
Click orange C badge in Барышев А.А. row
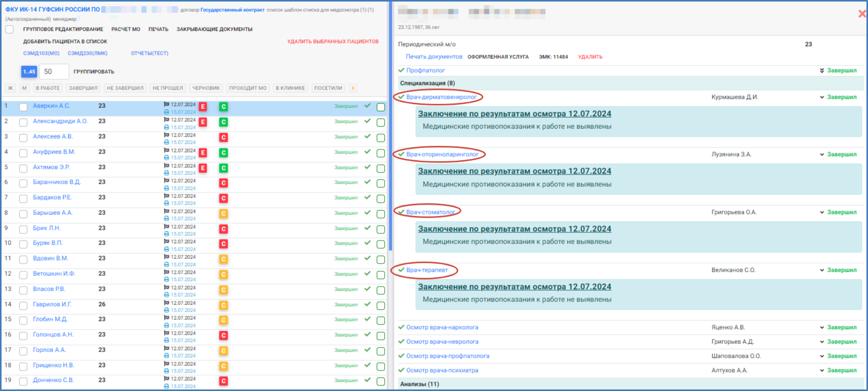click(224, 214)
